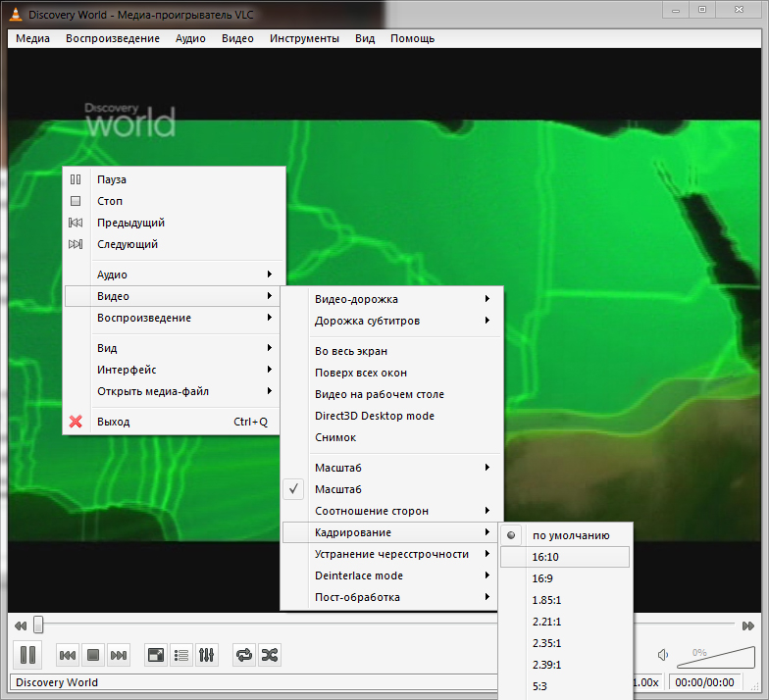
Task: Click the 00:00/00:00 elapsed time display
Action: [704, 682]
